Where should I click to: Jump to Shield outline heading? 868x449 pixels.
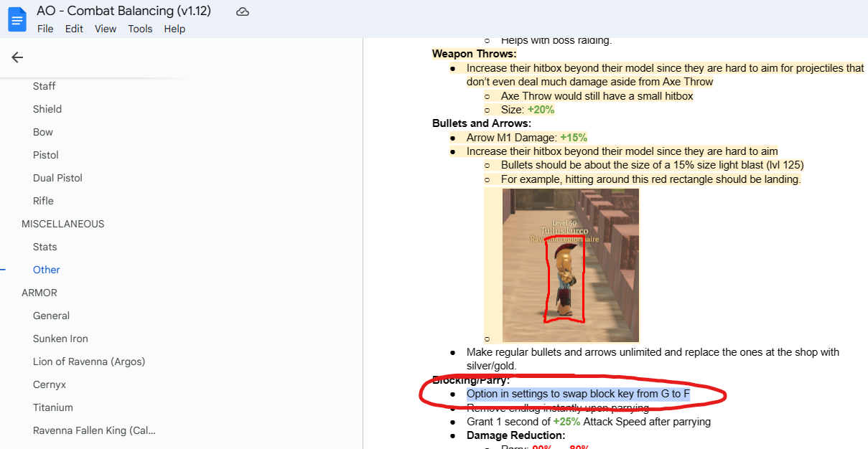pos(47,109)
